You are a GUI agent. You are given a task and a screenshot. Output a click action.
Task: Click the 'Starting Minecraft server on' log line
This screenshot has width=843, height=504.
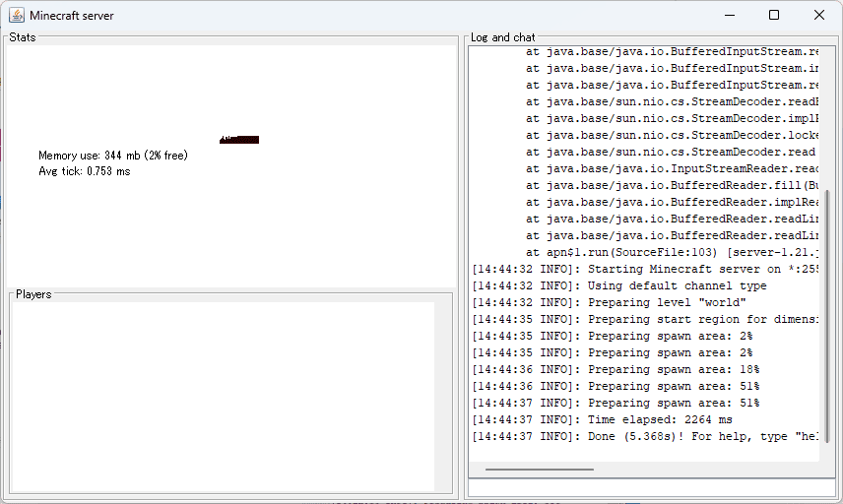click(645, 269)
